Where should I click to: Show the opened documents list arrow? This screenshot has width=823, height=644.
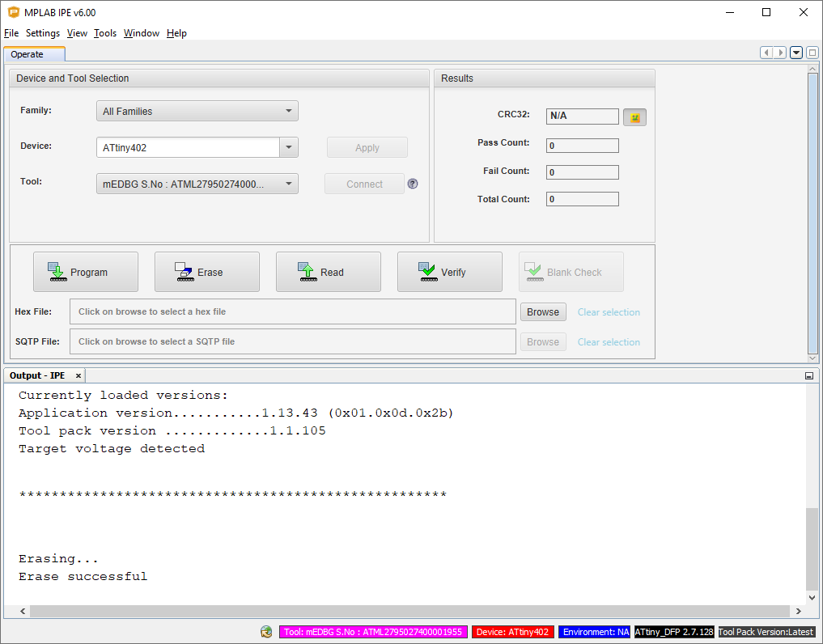pos(796,53)
